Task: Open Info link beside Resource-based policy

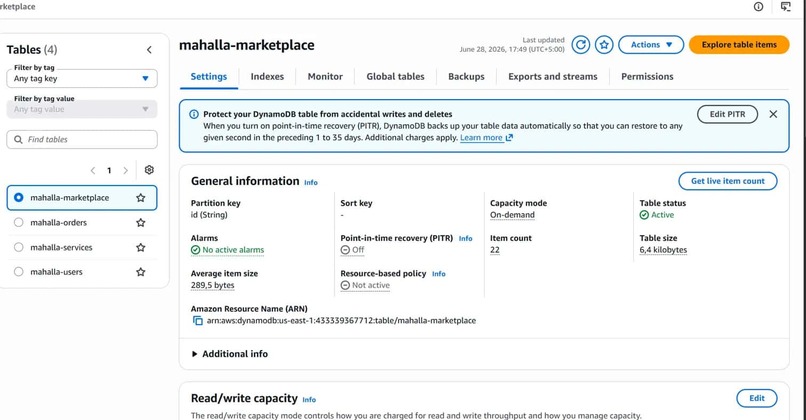Action: (x=438, y=274)
